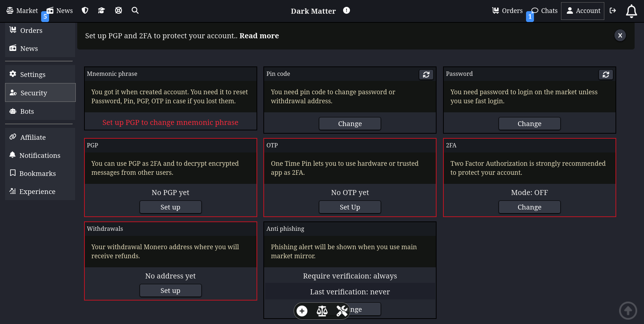Select Bookmarks in the sidebar menu

coord(38,173)
